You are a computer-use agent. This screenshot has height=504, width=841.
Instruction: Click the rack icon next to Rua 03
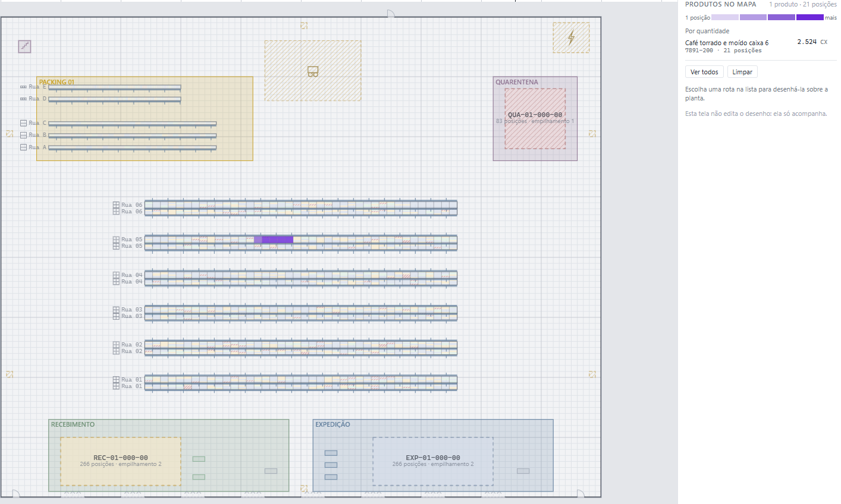[116, 313]
